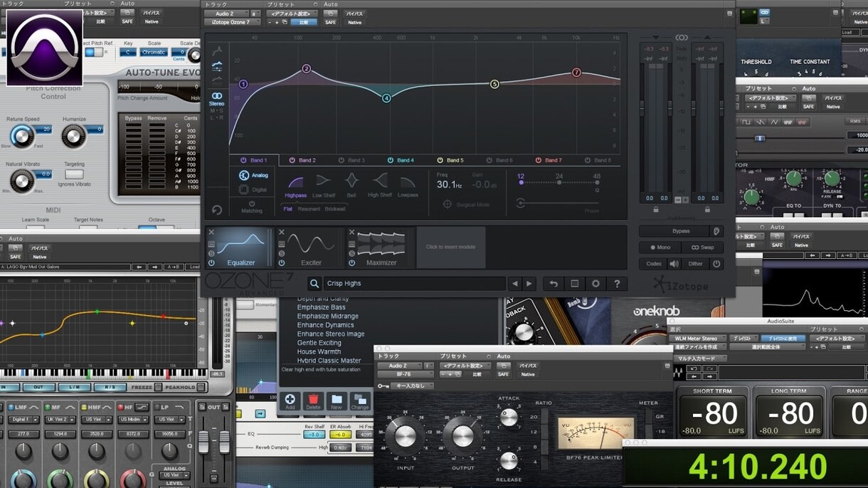Toggle the Maximizer module power
868x488 pixels.
tap(351, 263)
